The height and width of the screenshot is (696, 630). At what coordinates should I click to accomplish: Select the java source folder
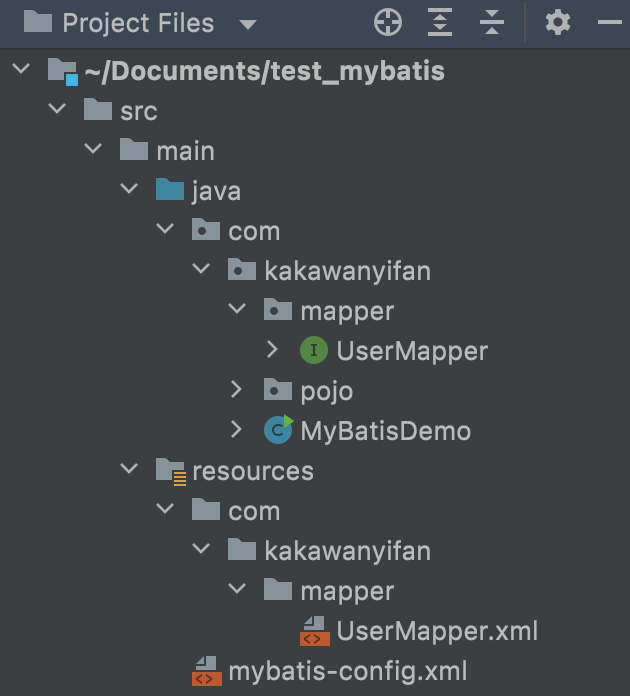215,190
